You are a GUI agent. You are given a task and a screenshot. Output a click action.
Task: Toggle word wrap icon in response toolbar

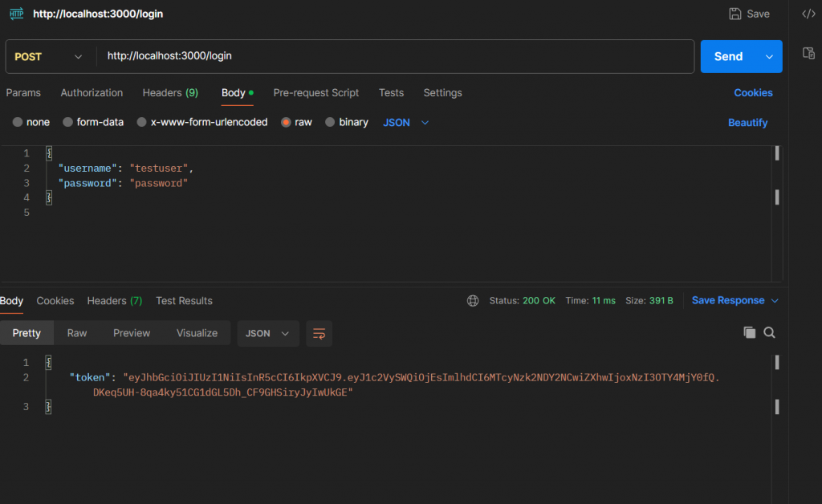tap(319, 333)
